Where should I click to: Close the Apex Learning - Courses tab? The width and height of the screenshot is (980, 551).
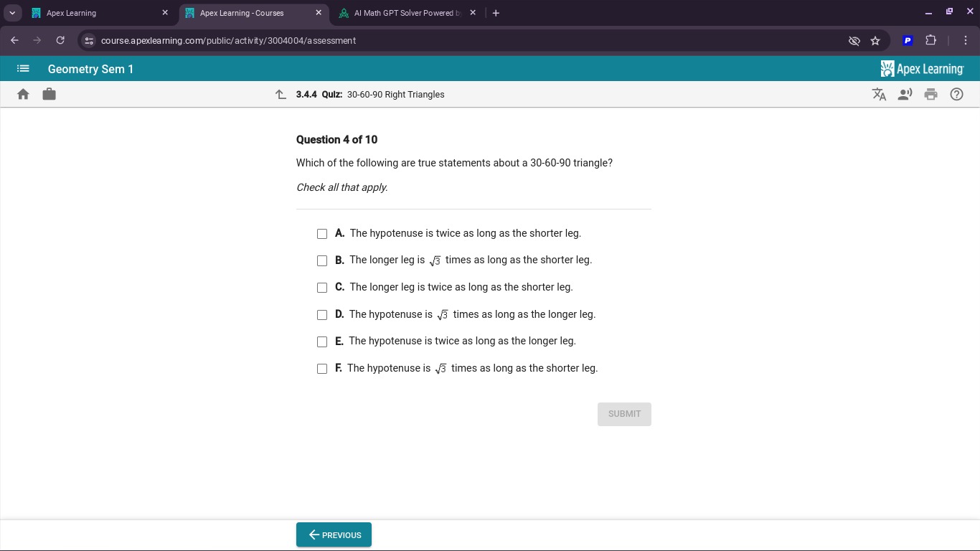tap(319, 13)
